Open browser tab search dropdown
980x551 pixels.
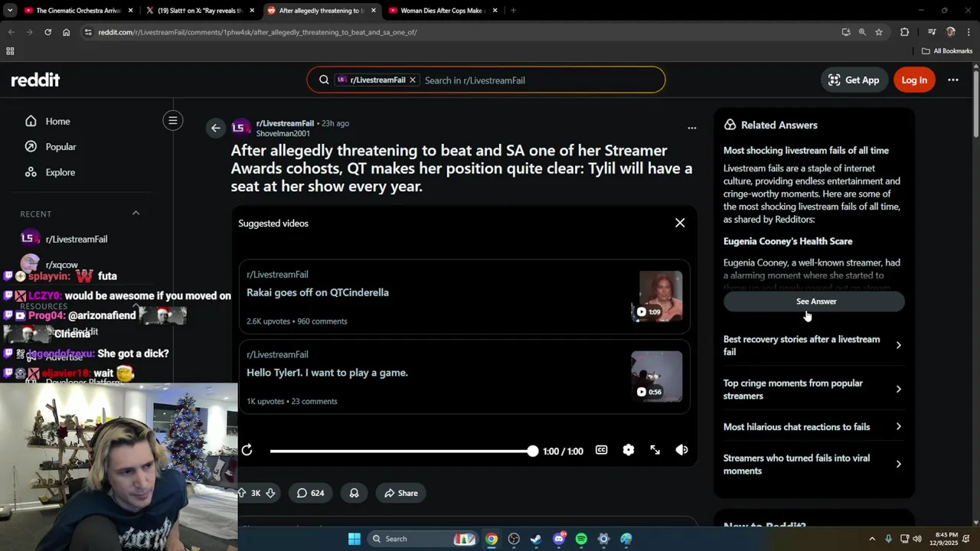pyautogui.click(x=10, y=11)
